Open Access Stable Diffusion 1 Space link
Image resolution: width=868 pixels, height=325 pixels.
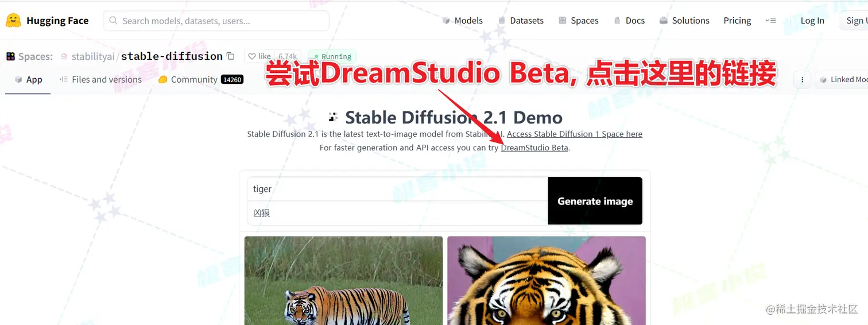pyautogui.click(x=575, y=134)
